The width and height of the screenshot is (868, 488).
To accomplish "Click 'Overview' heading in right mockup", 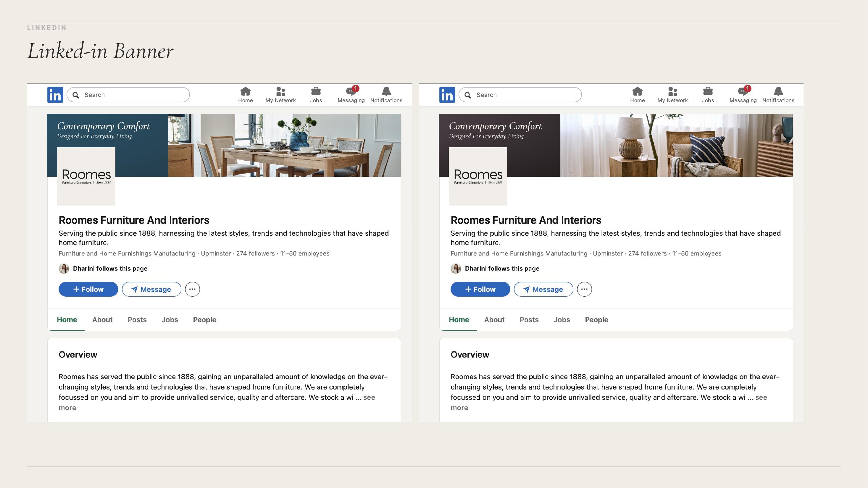I will pyautogui.click(x=470, y=354).
